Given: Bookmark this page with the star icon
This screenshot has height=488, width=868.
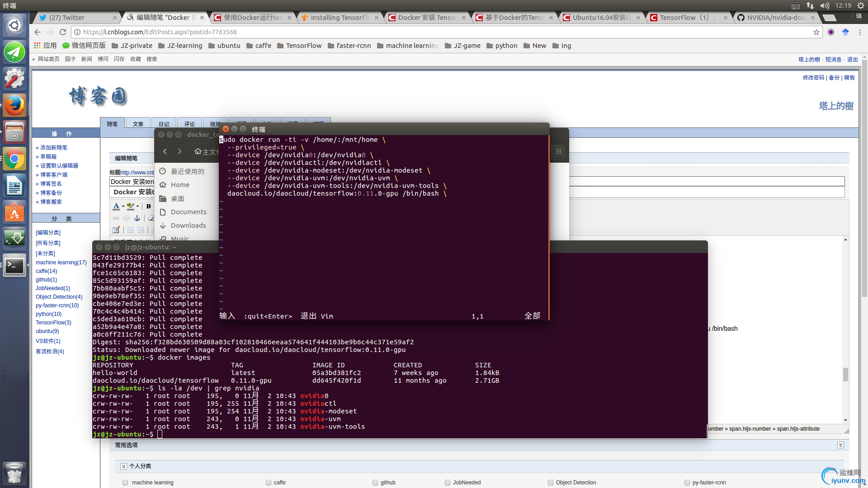Looking at the screenshot, I should tap(816, 32).
